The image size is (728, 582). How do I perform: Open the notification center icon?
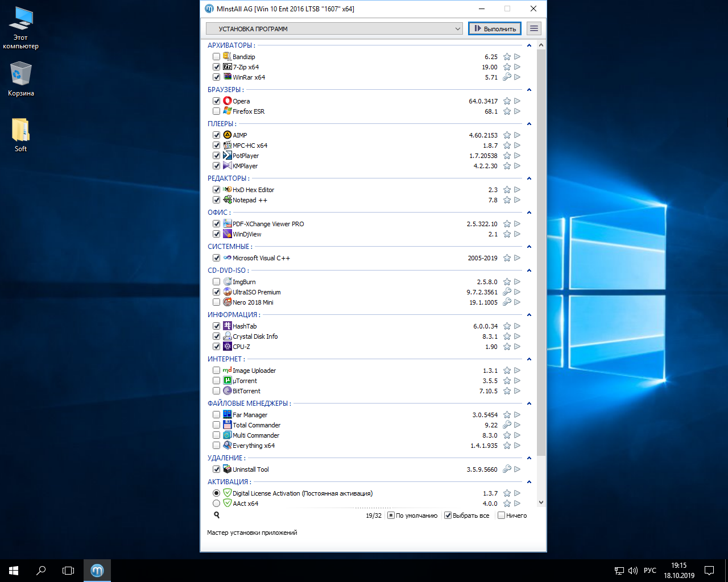pyautogui.click(x=709, y=571)
